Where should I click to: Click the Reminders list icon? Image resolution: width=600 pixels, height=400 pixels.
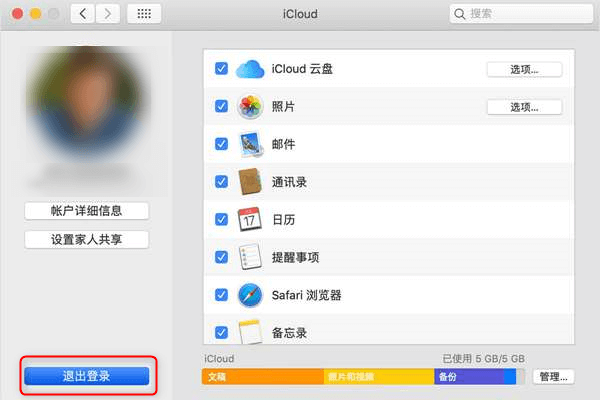pos(250,256)
